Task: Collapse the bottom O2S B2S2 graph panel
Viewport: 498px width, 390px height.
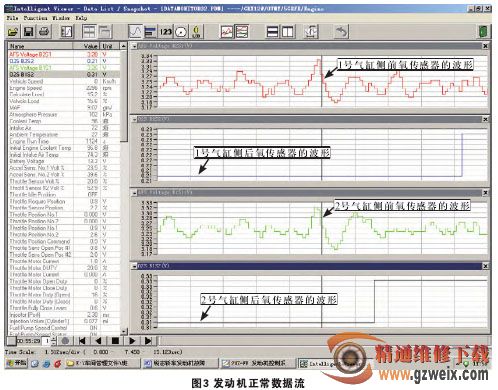Action: (x=134, y=266)
